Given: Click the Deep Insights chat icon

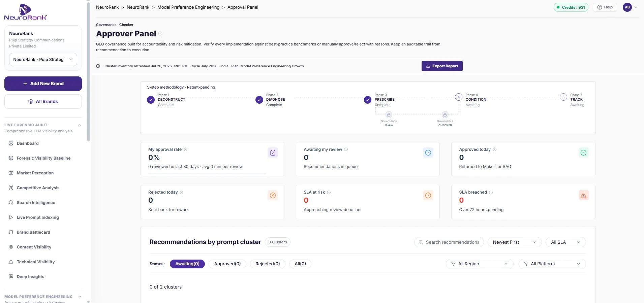Looking at the screenshot, I should 11,277.
